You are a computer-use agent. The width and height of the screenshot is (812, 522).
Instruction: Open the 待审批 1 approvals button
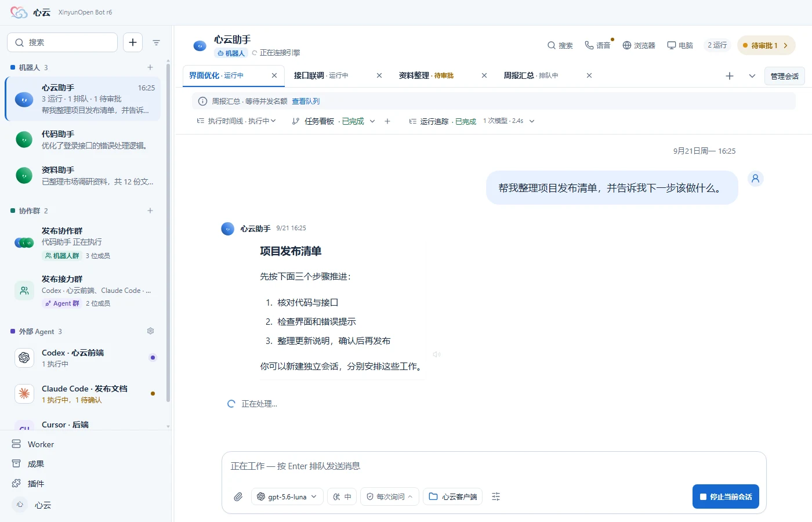766,45
